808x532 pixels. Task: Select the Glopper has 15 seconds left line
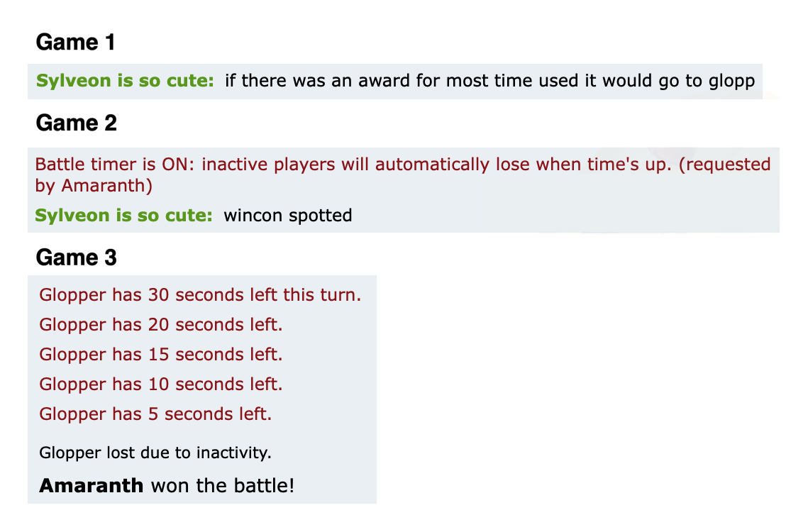tap(161, 354)
